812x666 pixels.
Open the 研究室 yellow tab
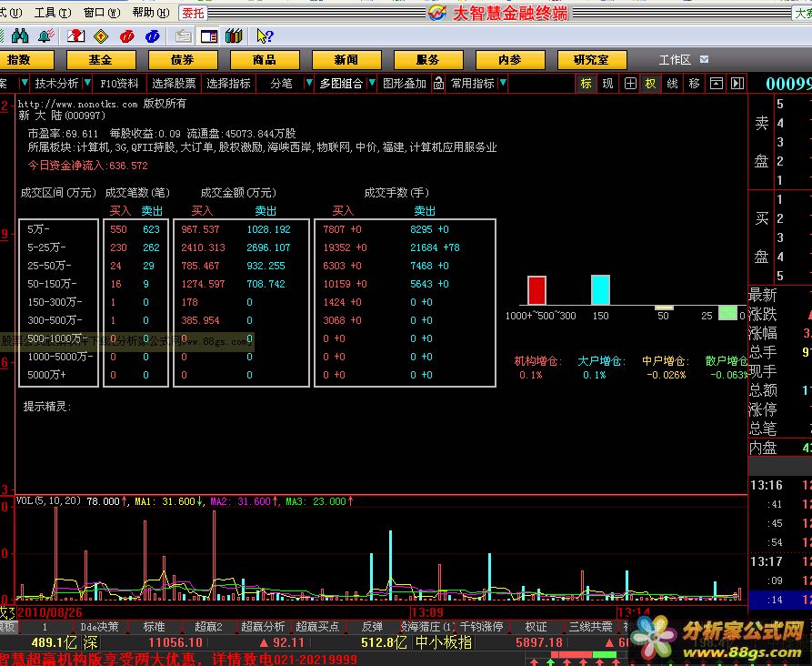[x=592, y=60]
